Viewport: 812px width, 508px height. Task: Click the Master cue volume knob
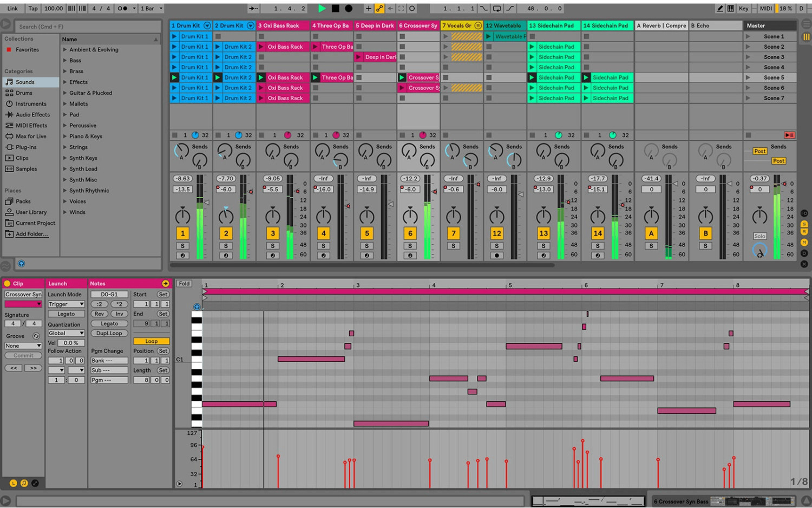click(760, 251)
